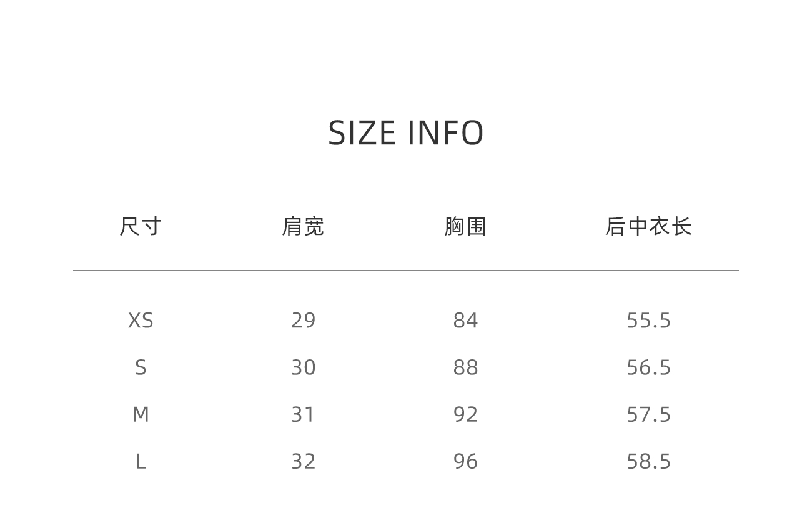Click back length value 55.5

point(648,321)
